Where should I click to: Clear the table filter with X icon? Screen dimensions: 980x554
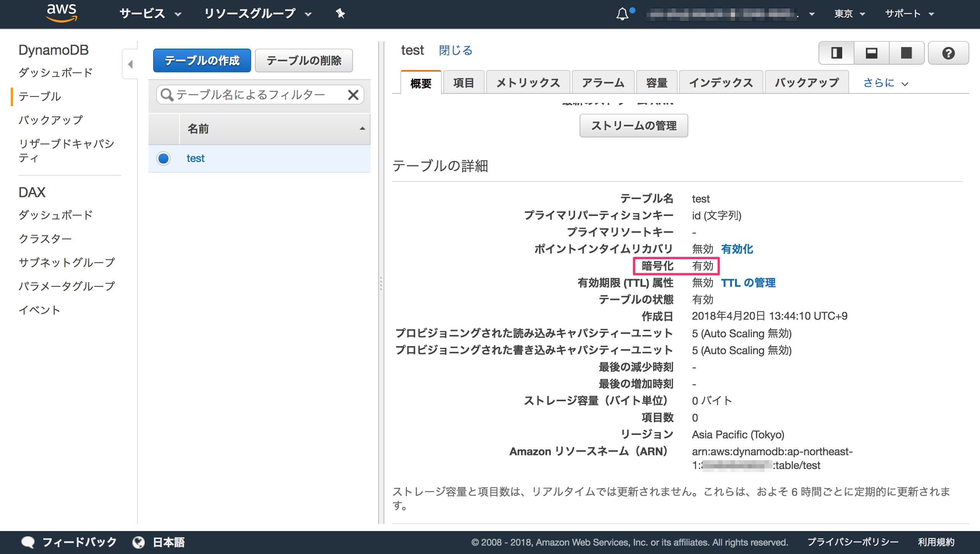pyautogui.click(x=353, y=95)
